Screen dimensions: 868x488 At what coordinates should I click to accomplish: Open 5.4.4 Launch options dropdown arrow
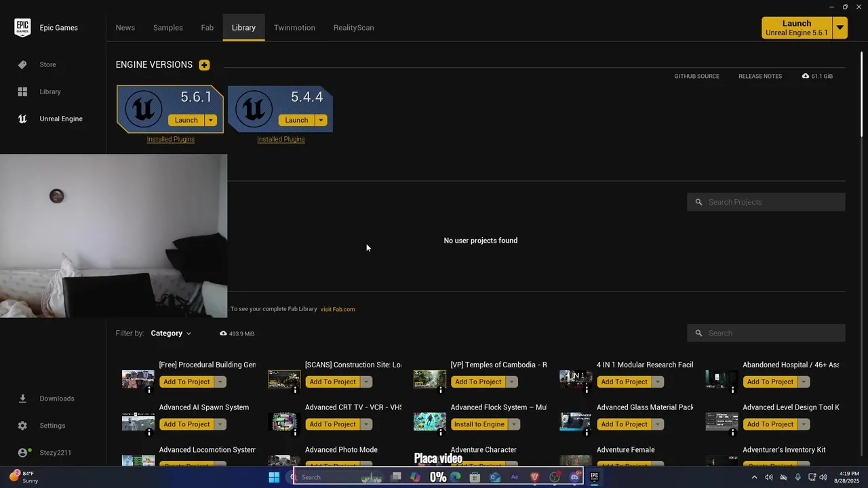point(321,120)
